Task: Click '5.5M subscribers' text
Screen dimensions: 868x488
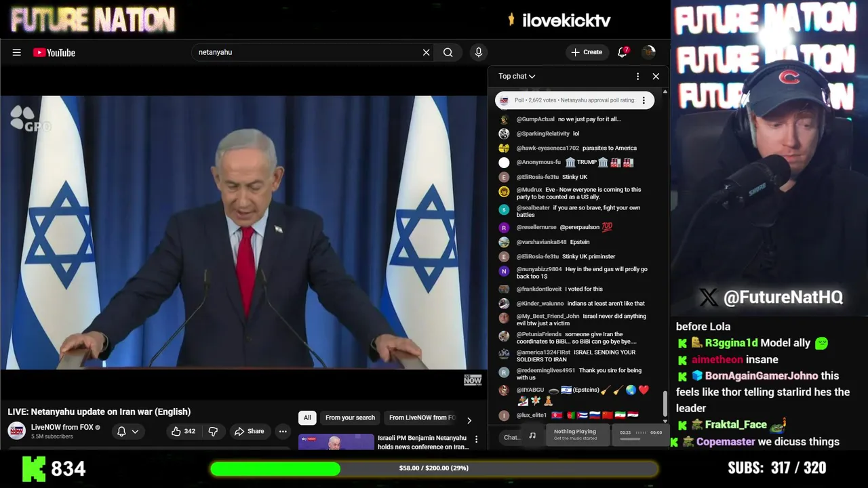Action: click(x=52, y=436)
